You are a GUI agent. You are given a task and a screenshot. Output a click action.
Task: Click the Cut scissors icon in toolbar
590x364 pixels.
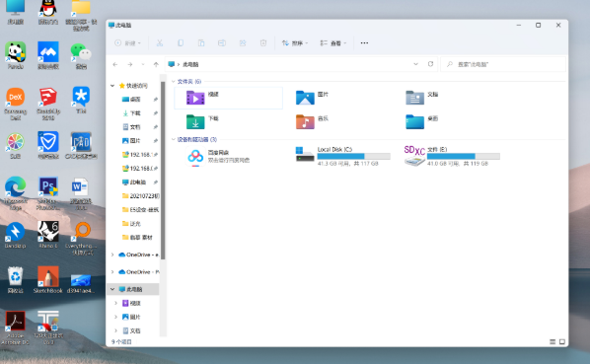click(160, 43)
